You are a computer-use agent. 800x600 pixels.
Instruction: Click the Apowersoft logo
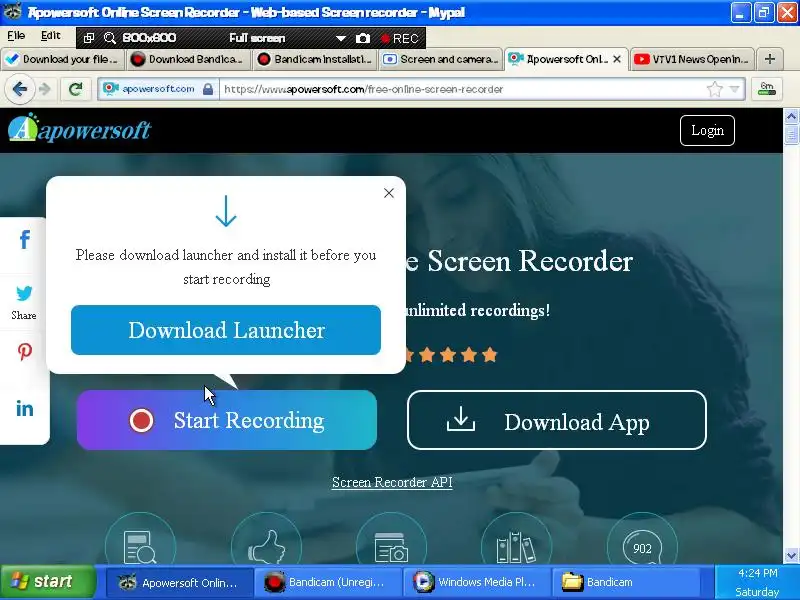tap(80, 128)
